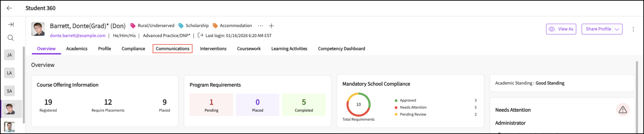Expand the collapsed left sidebar
This screenshot has width=644, height=134.
click(11, 24)
